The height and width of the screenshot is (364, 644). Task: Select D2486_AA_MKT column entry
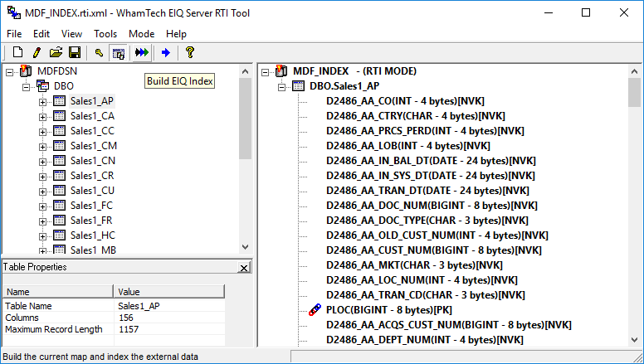pyautogui.click(x=414, y=265)
